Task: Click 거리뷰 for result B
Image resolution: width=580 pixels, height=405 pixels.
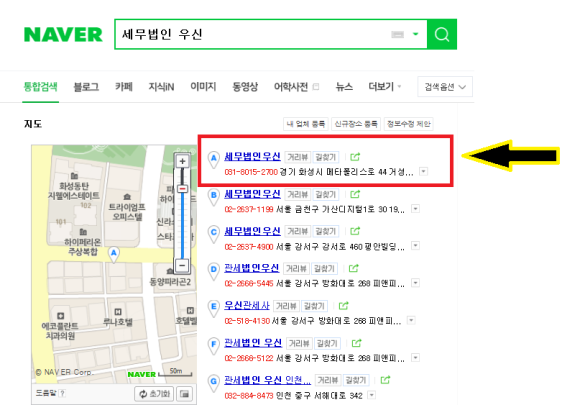Action: click(298, 195)
